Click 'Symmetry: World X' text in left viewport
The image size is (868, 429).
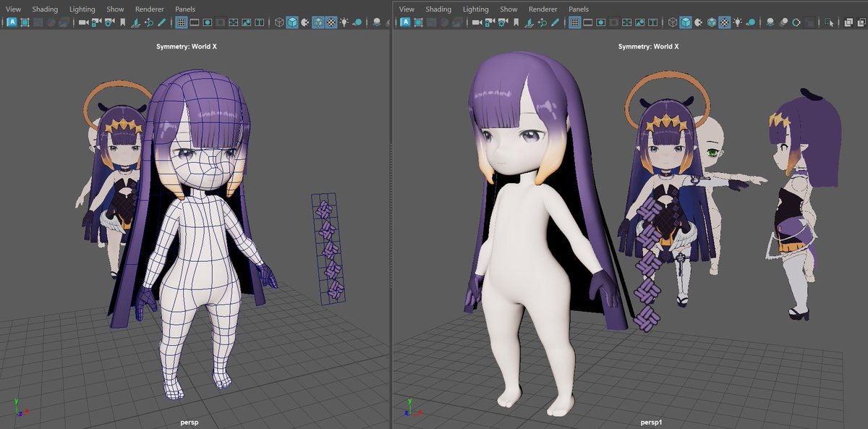click(187, 46)
